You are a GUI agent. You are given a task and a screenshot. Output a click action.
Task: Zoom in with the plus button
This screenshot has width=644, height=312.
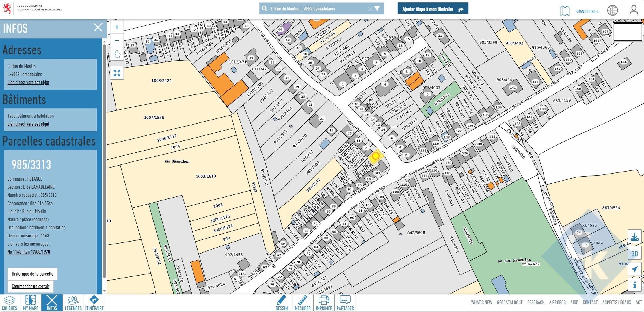[x=117, y=27]
